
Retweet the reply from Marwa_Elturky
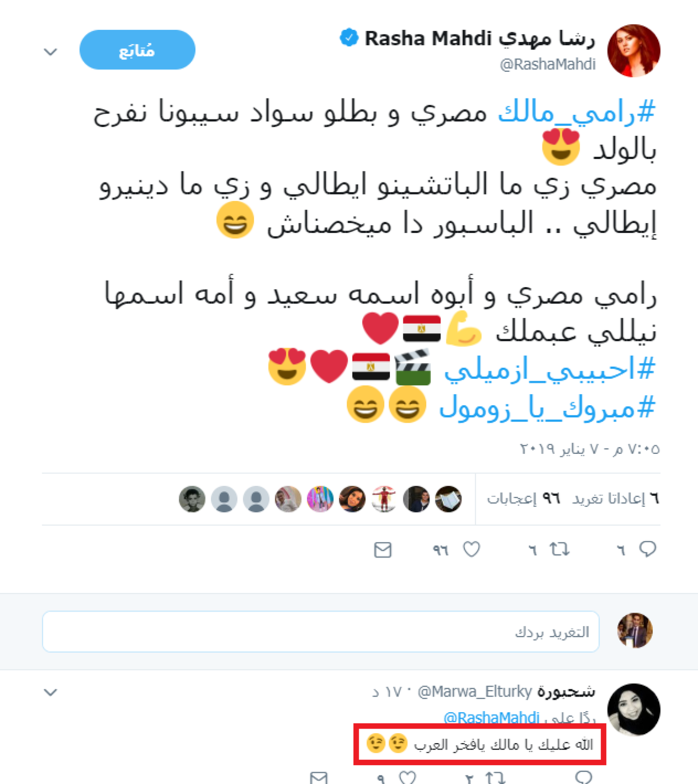pyautogui.click(x=495, y=777)
